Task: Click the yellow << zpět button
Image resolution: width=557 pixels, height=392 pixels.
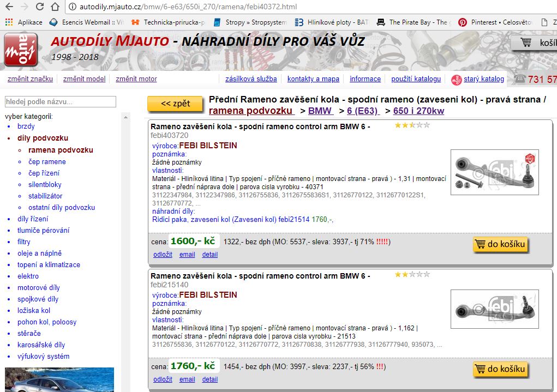Action: (175, 104)
